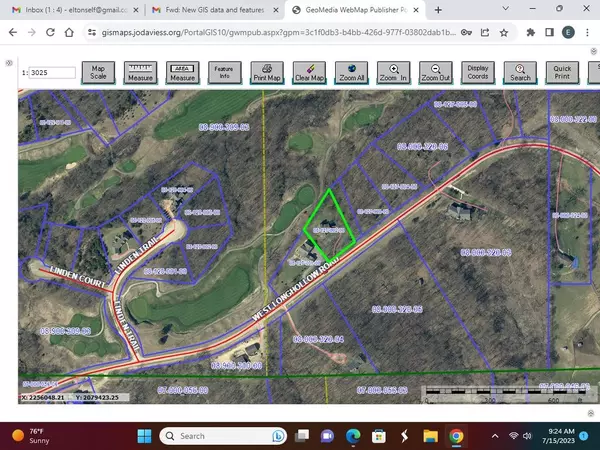This screenshot has width=600, height=450.
Task: Activate the Feature Info tool
Action: [224, 73]
